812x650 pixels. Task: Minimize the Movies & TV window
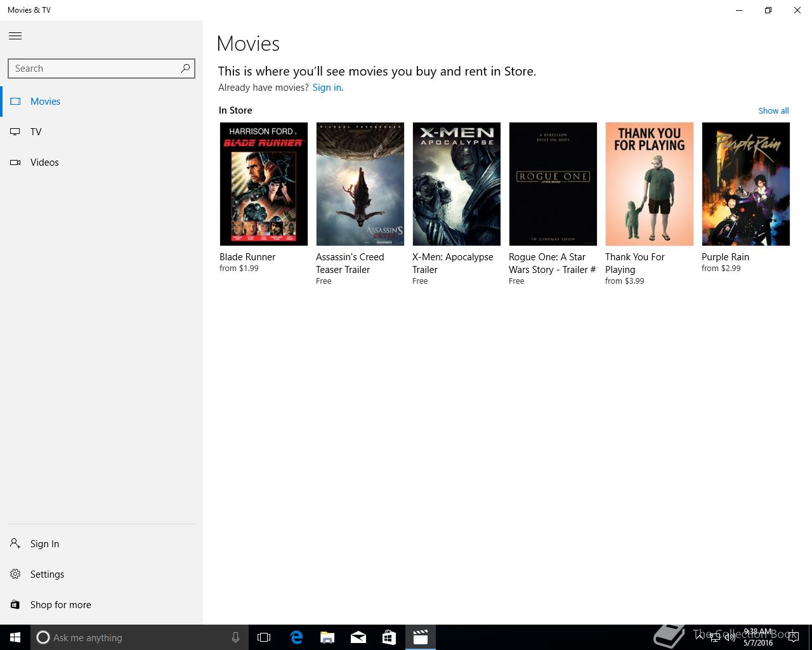point(739,10)
